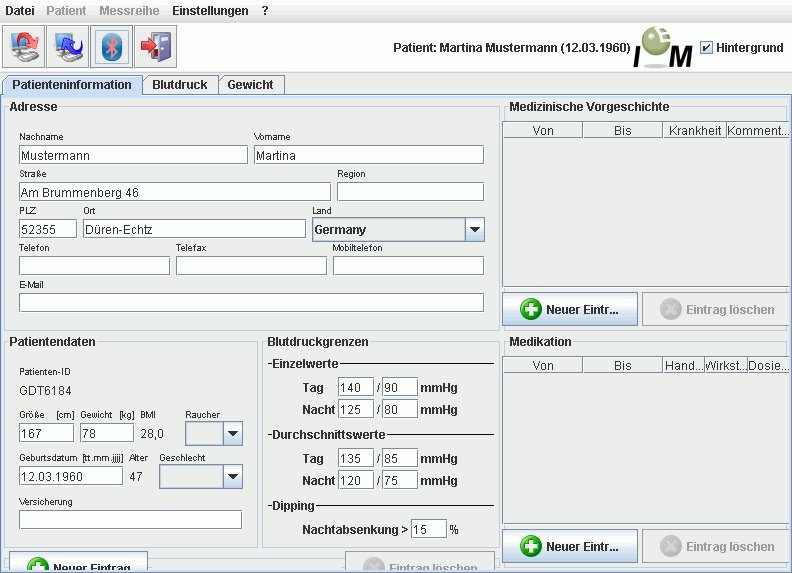Click the receive data from device toolbar icon

[68, 46]
